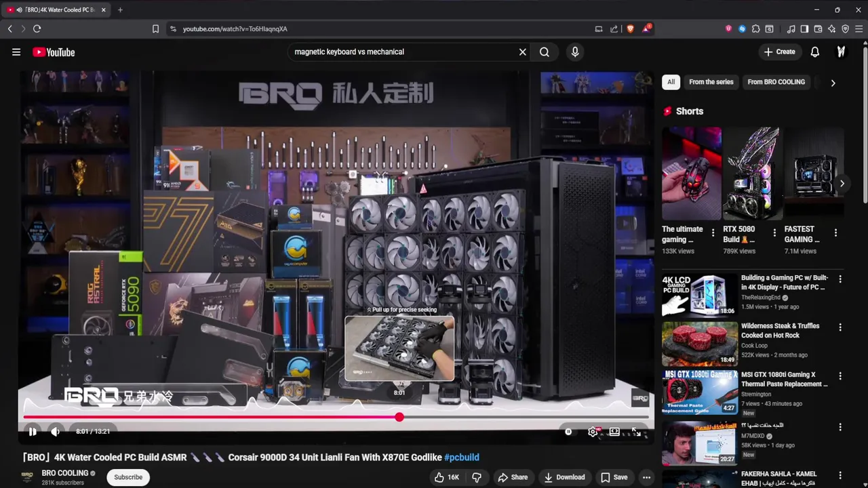The image size is (868, 488).
Task: Open options for MSI GTX 1080ti video
Action: coord(840,376)
